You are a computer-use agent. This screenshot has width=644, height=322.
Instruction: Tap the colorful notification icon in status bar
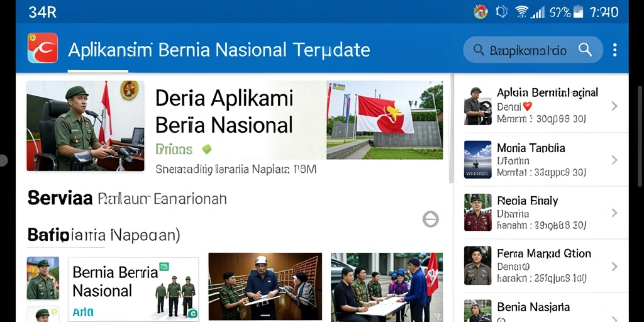click(x=480, y=11)
